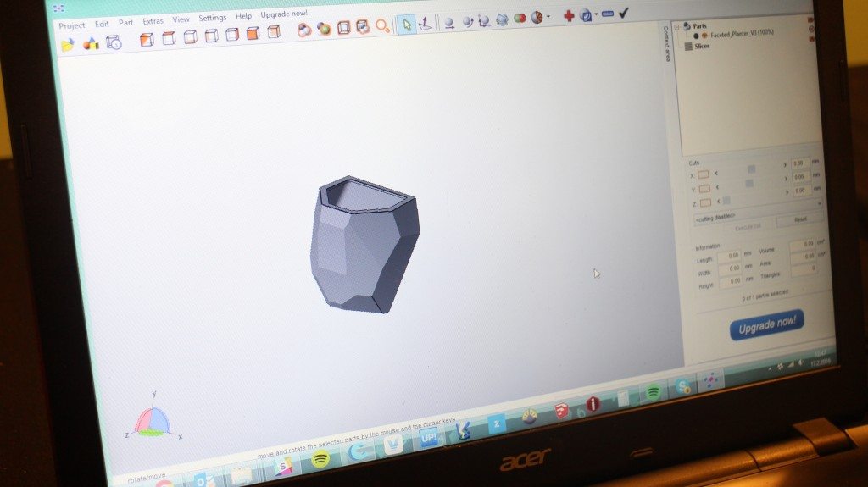Toggle the X cut plane box
Viewport: 868px width, 487px height.
703,174
